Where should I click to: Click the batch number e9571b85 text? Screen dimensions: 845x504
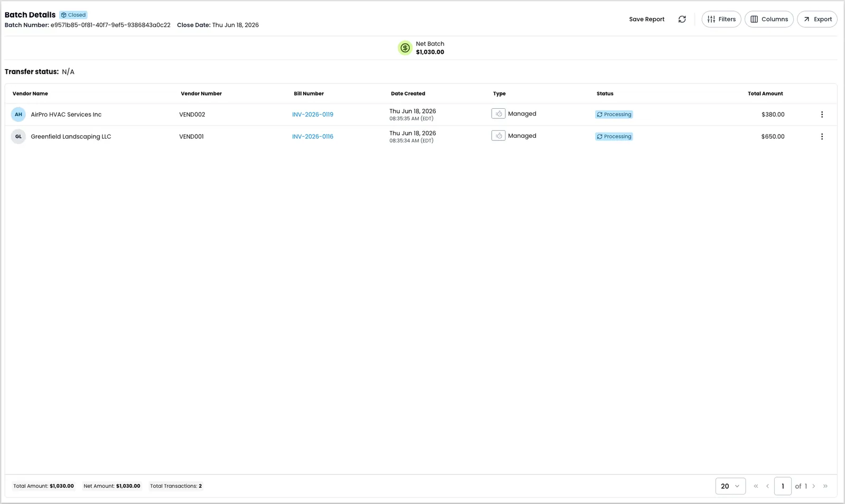(x=110, y=25)
